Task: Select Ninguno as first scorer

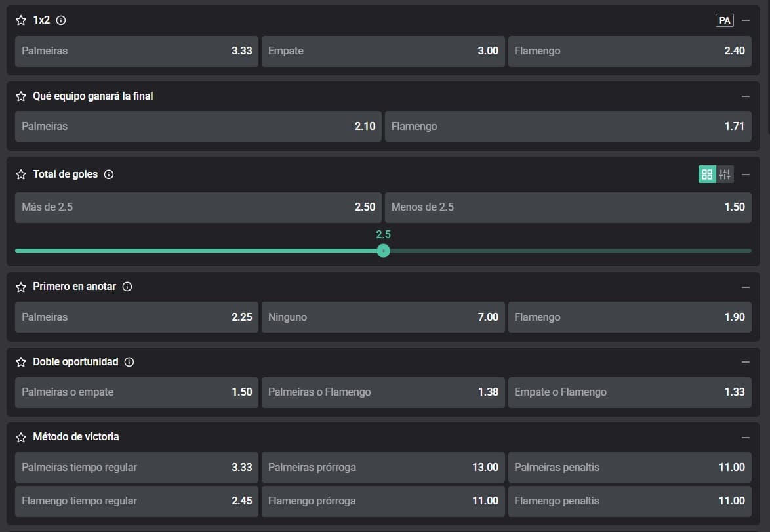Action: tap(383, 317)
